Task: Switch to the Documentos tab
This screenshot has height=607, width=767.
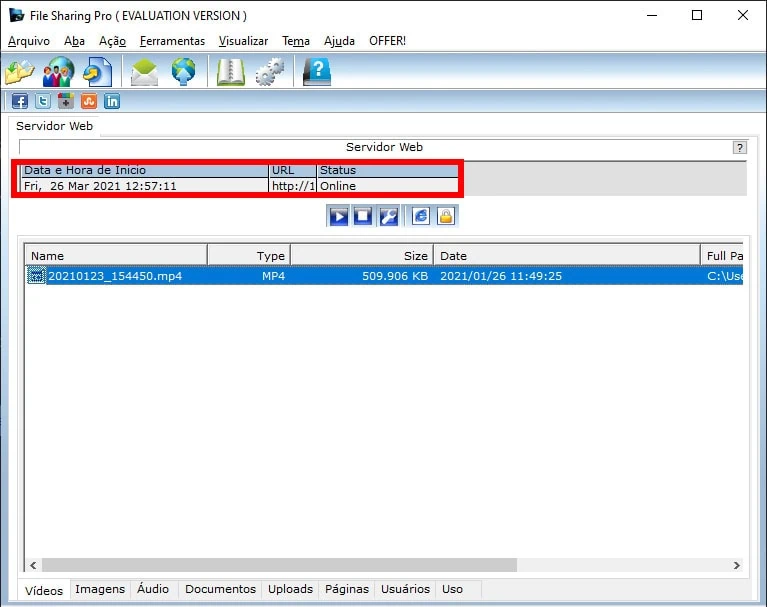Action: 220,589
